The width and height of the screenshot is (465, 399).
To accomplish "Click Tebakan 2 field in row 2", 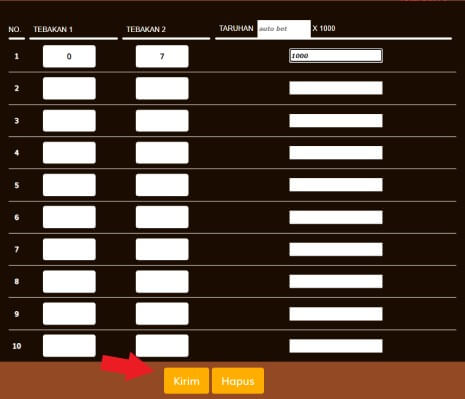I will (x=162, y=88).
